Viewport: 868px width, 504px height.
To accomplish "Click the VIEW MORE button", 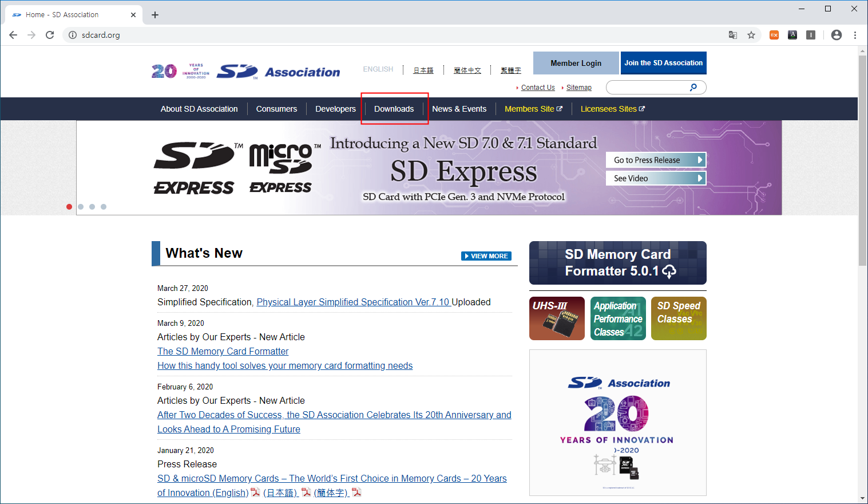I will click(486, 256).
